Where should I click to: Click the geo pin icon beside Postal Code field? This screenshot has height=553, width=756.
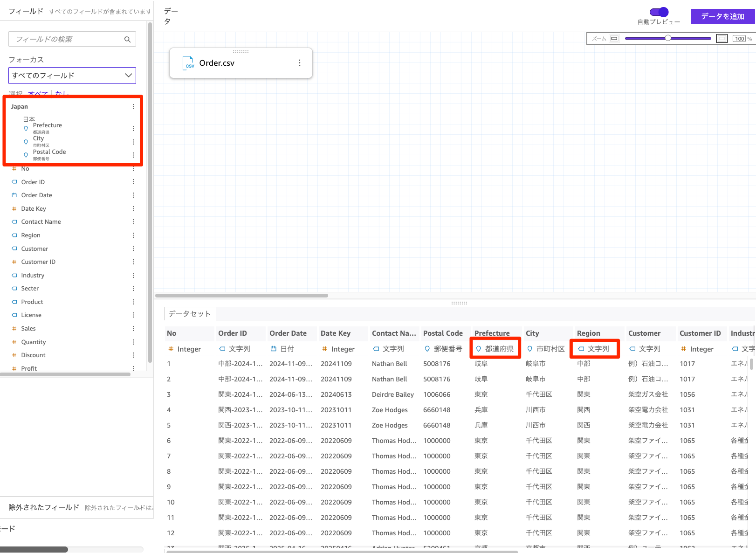coord(26,155)
